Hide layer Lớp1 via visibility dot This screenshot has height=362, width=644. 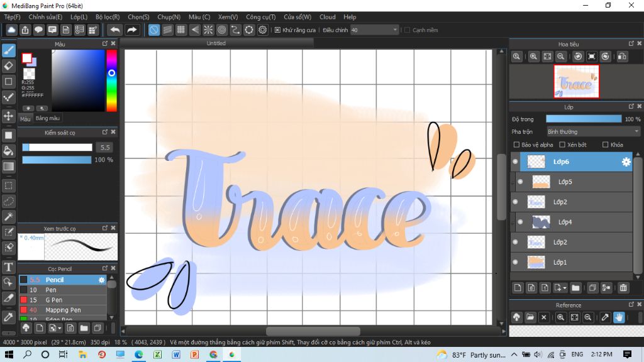click(x=515, y=262)
